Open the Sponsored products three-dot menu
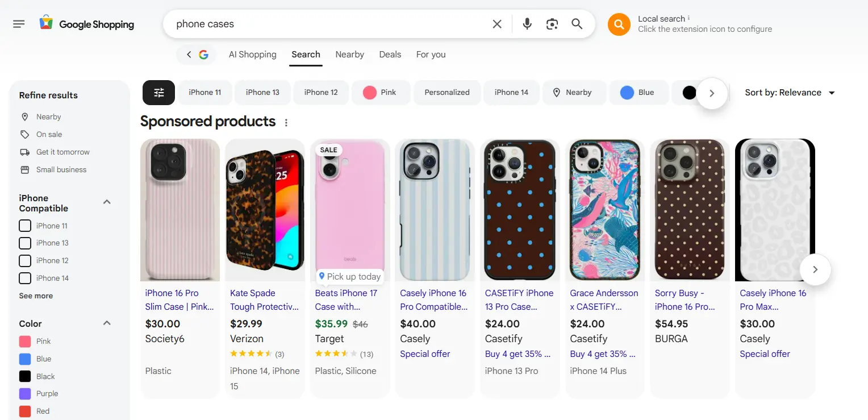Screen dimensions: 868x420 (x=286, y=122)
